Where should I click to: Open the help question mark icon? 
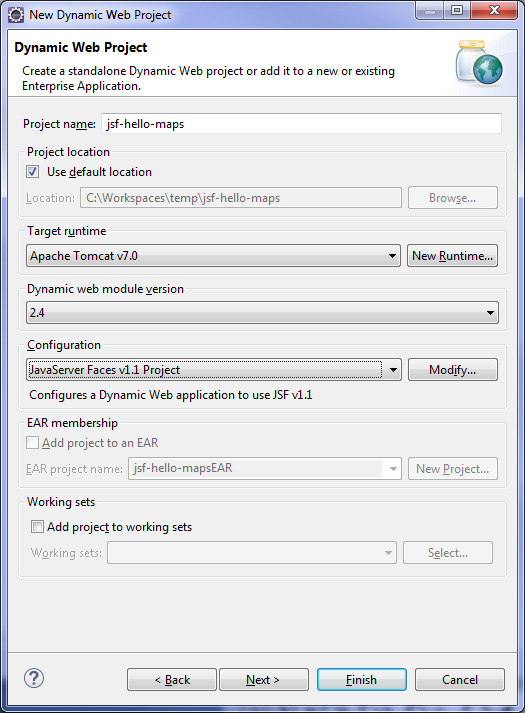[34, 678]
